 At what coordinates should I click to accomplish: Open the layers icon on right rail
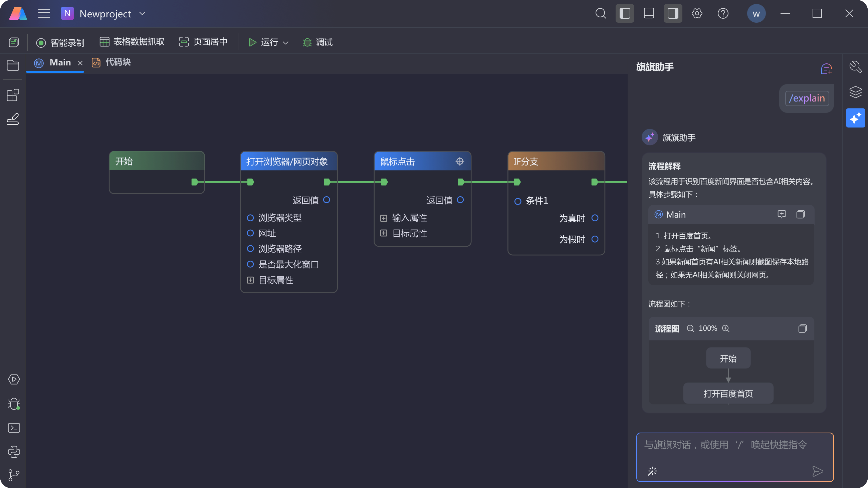(x=855, y=92)
